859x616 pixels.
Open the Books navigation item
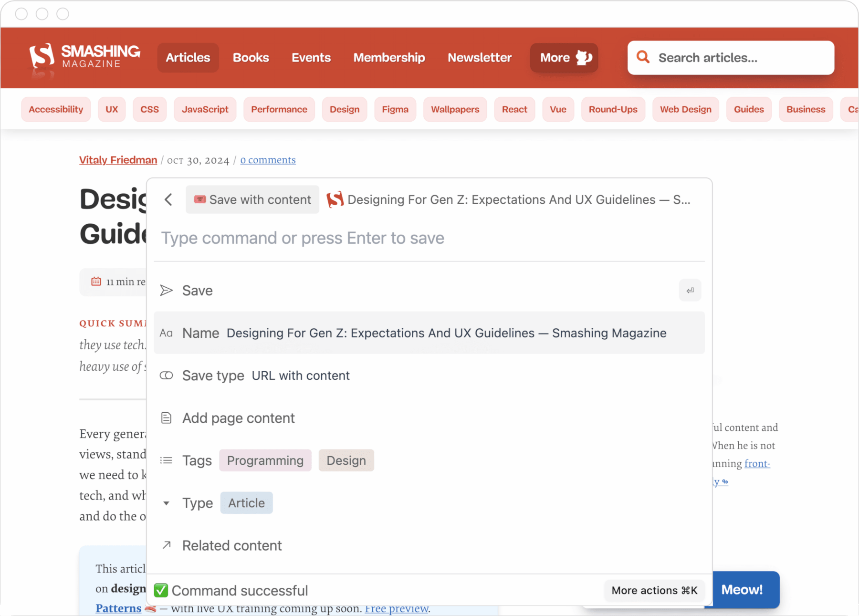[x=251, y=58]
